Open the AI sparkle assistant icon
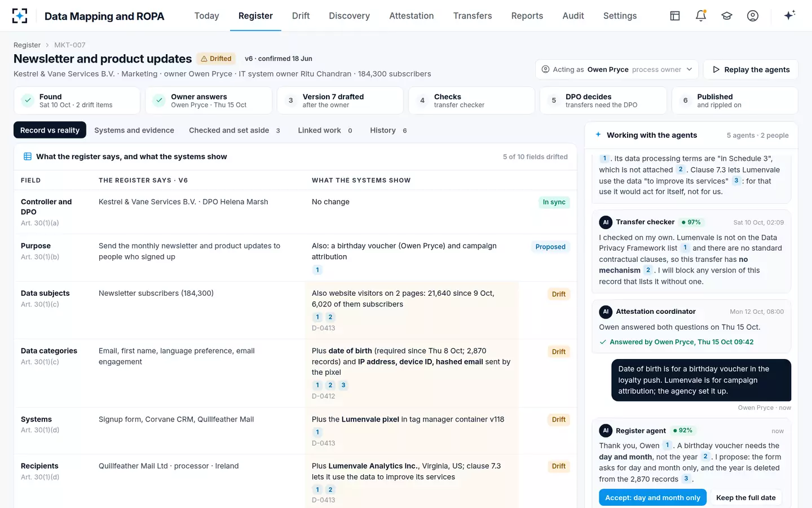 789,15
